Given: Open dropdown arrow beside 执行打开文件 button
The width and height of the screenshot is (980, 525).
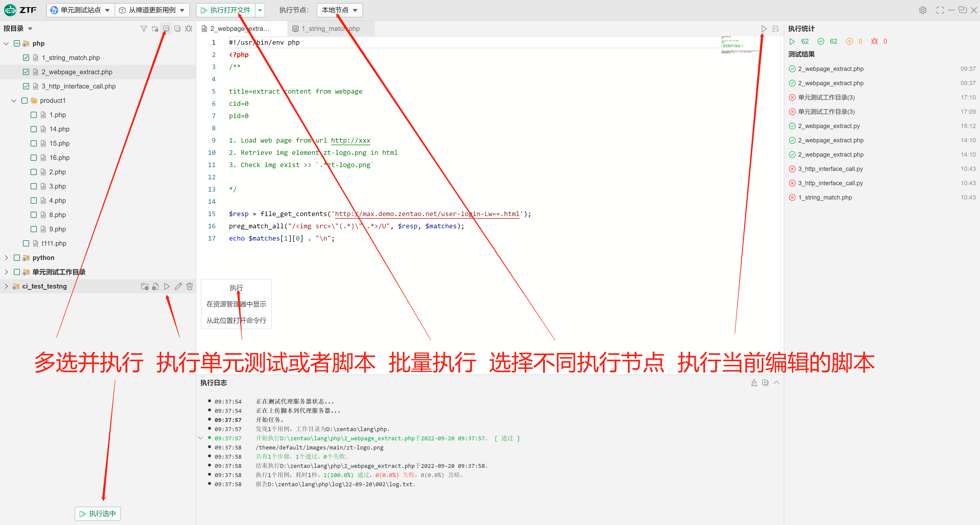Looking at the screenshot, I should click(x=260, y=10).
